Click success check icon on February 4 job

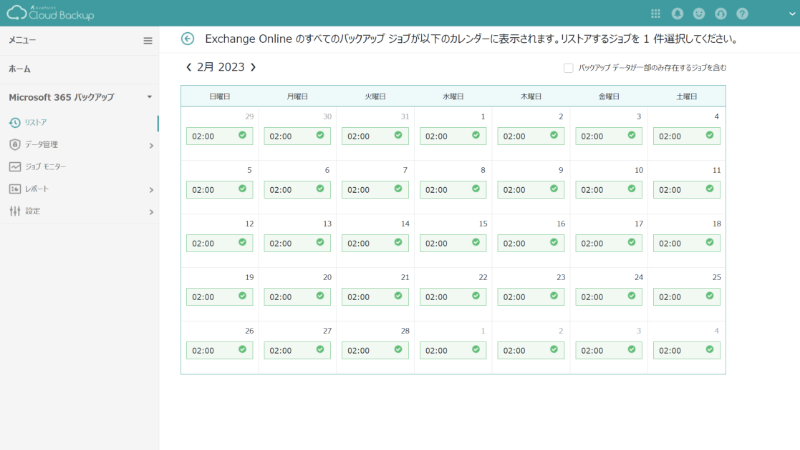710,135
